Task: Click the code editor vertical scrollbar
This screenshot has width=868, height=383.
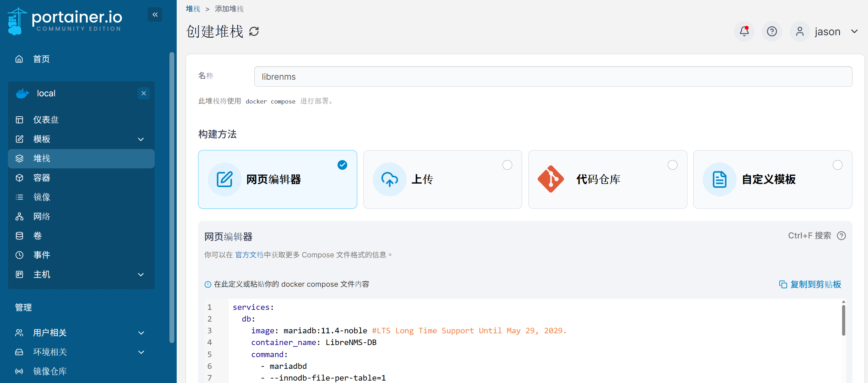Action: (x=843, y=320)
